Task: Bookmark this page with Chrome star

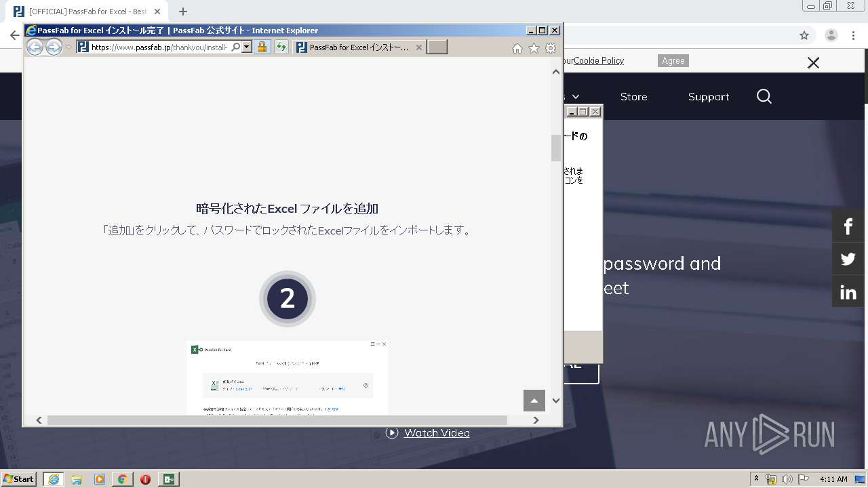Action: coord(804,35)
